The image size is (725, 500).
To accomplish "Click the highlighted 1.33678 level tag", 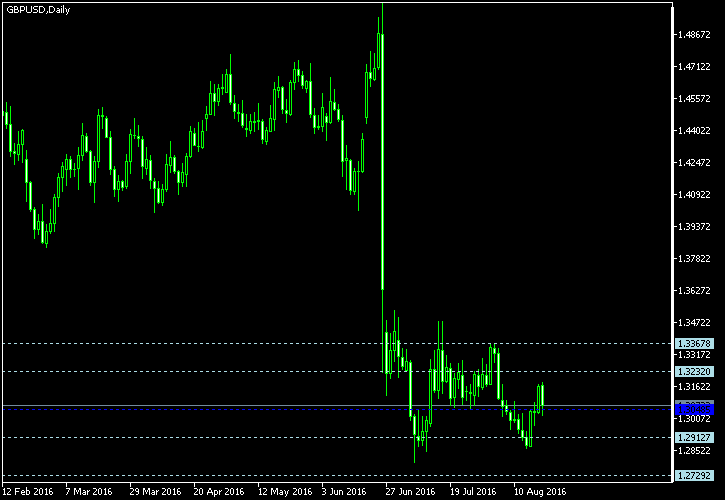I will pos(694,344).
